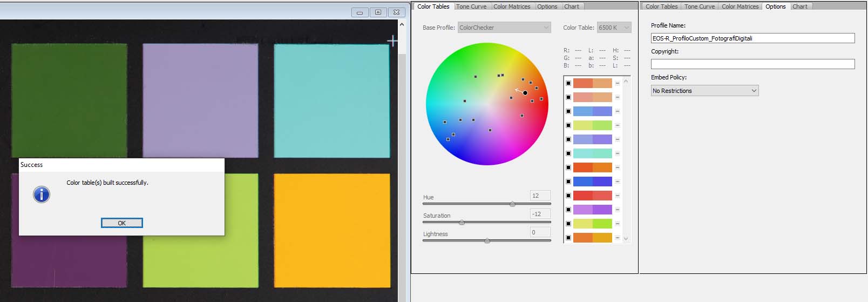Open the Base Profile ColorChecker dropdown
The image size is (868, 302).
tap(504, 28)
